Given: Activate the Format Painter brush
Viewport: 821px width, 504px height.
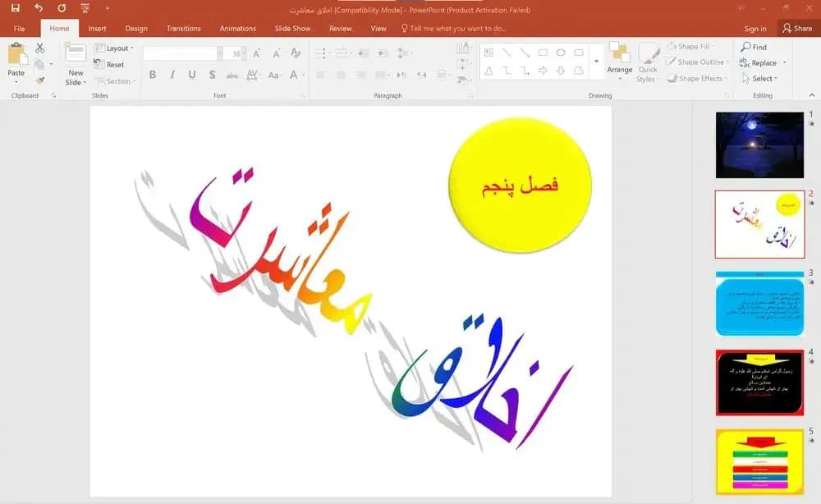Looking at the screenshot, I should click(x=39, y=80).
